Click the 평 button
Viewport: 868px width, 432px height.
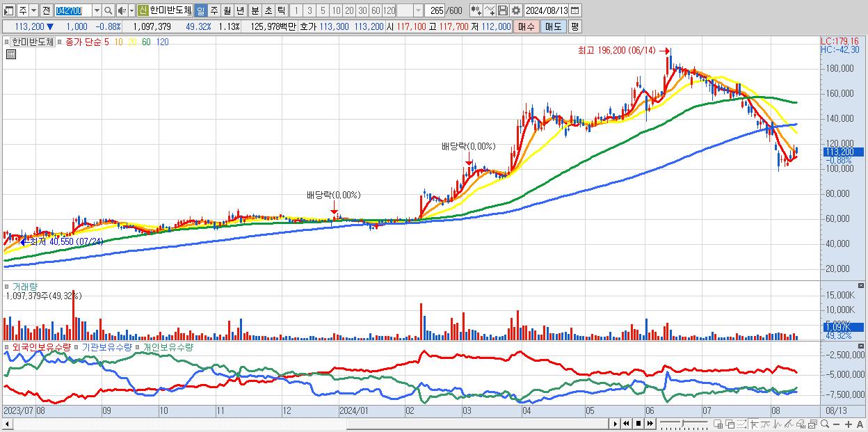pyautogui.click(x=574, y=26)
